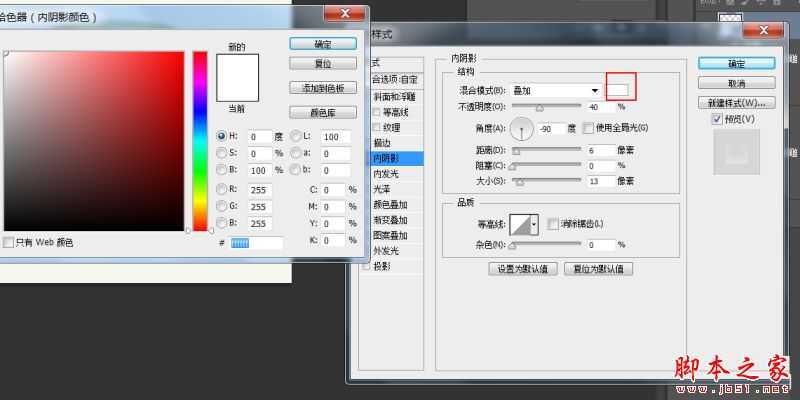This screenshot has height=400, width=800.
Task: Click the hex color value input field
Action: tap(256, 243)
